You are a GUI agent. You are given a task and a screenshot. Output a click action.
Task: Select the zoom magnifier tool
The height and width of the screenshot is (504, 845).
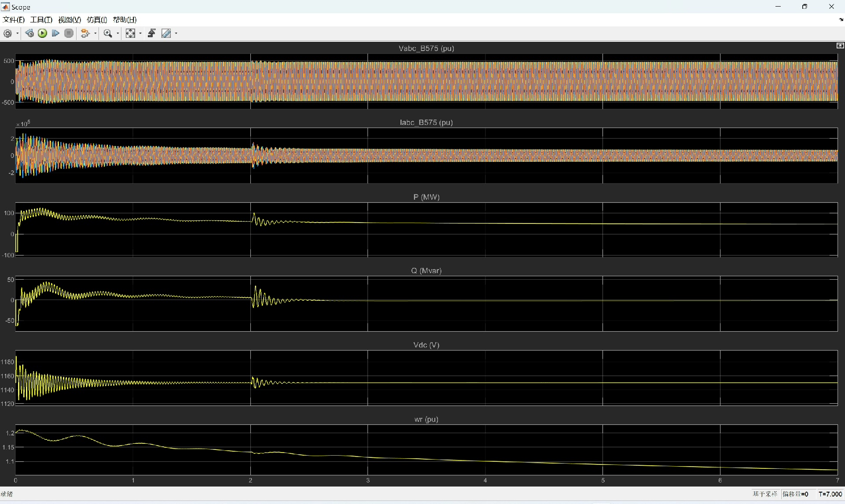107,33
